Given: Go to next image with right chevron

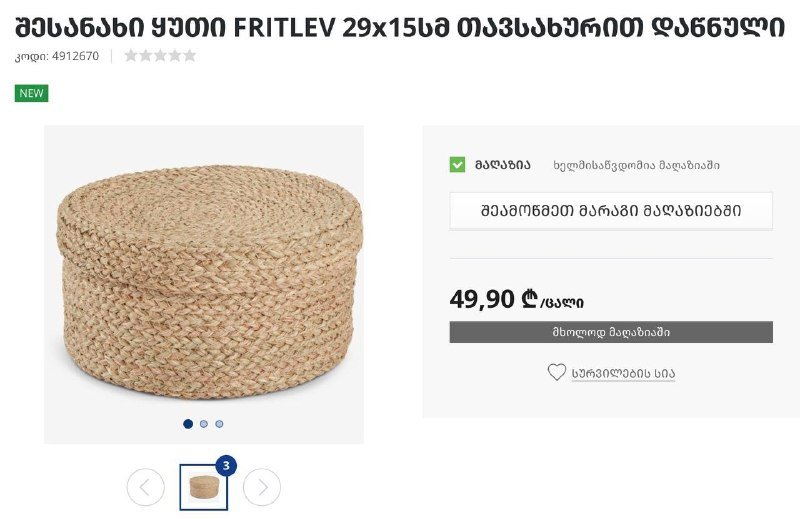Looking at the screenshot, I should pos(262,487).
